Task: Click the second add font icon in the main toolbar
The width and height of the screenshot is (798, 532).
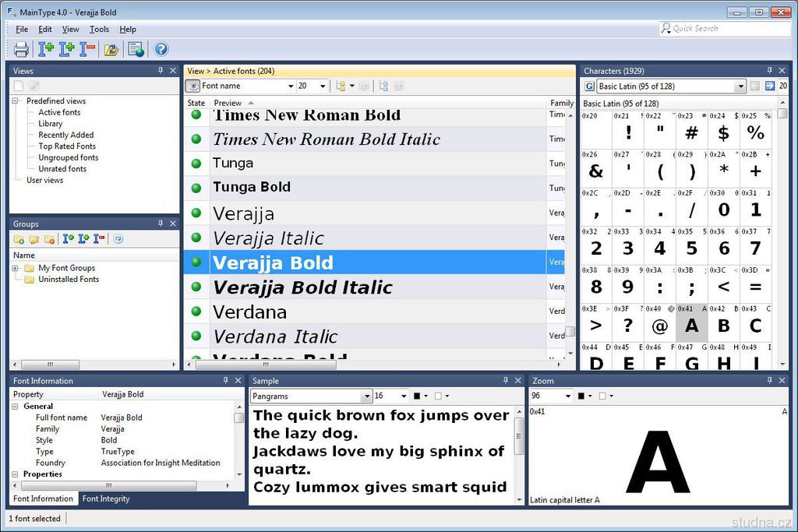Action: pyautogui.click(x=67, y=49)
